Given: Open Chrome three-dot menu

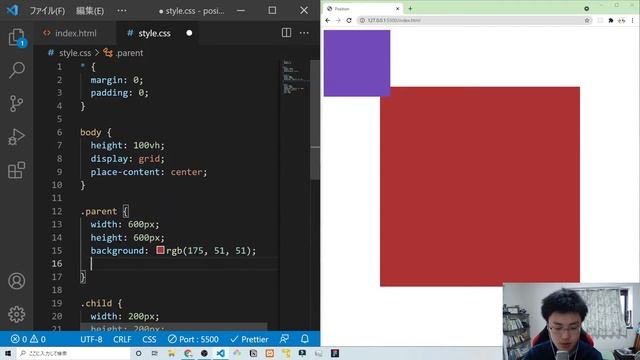Looking at the screenshot, I should point(633,20).
